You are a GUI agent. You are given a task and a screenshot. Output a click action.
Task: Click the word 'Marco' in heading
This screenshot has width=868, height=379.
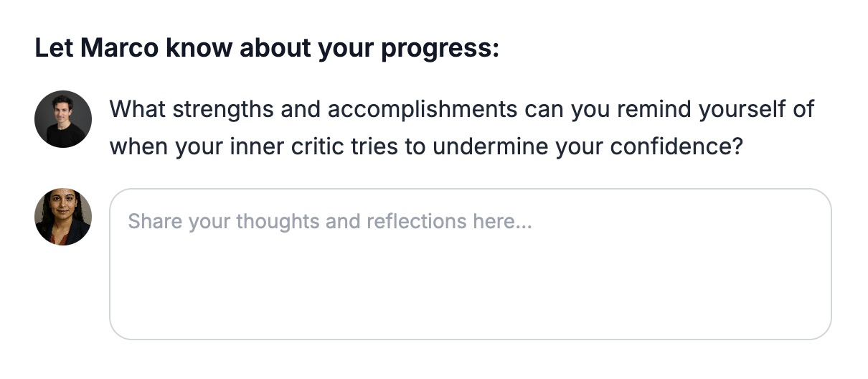(119, 49)
